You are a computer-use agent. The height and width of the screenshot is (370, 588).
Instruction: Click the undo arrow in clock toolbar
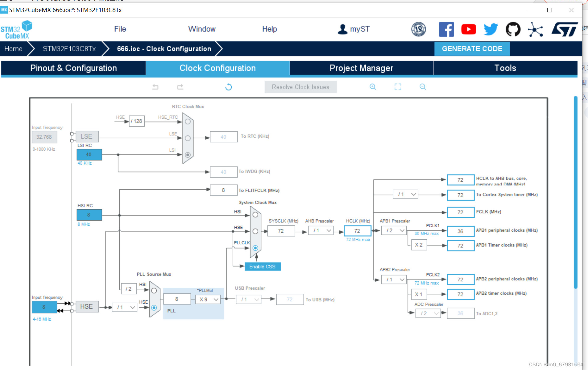(155, 87)
